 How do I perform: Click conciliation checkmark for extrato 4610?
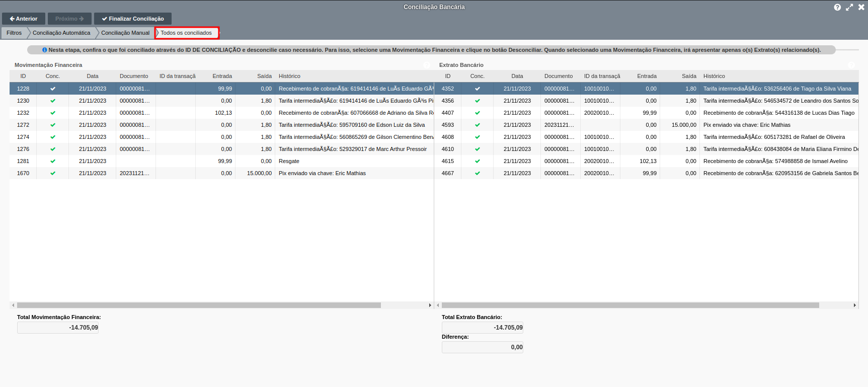[x=478, y=149]
